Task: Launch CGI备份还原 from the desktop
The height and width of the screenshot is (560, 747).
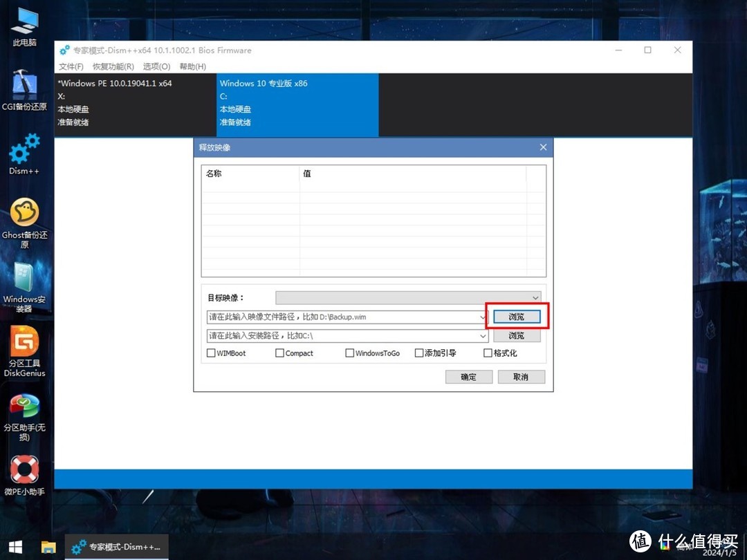Action: pyautogui.click(x=25, y=89)
